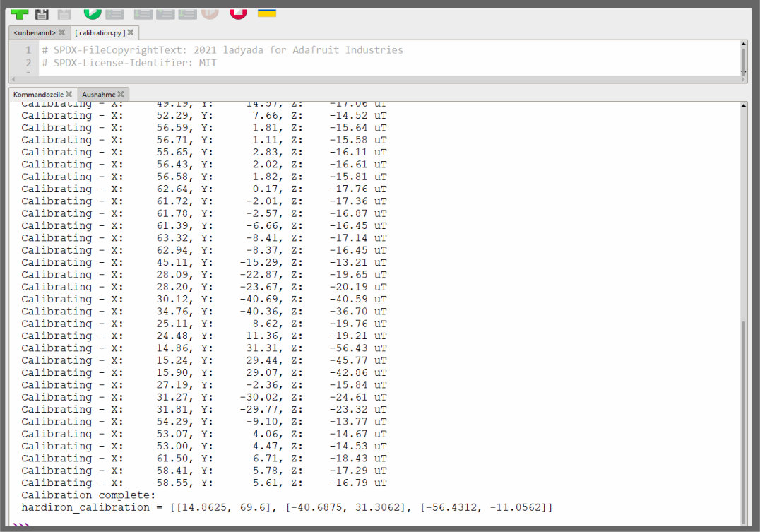This screenshot has height=532, width=760.
Task: Close the calibration.py tab with its X
Action: (x=131, y=32)
